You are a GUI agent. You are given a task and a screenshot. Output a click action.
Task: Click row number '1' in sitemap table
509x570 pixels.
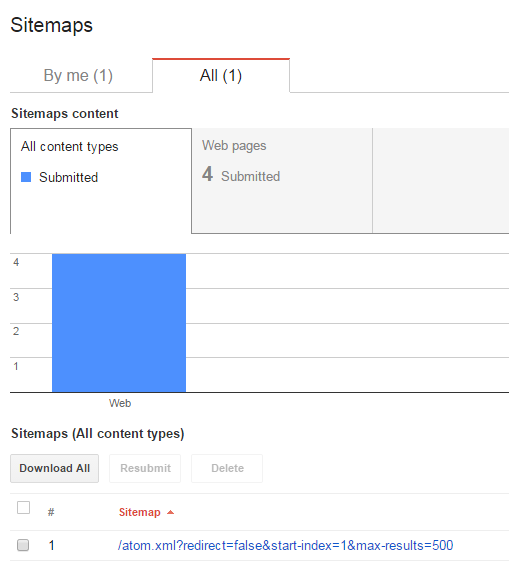click(x=52, y=545)
